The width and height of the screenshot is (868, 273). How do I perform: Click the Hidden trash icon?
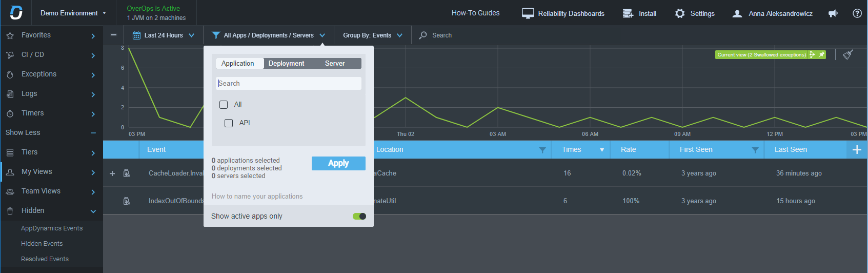[x=10, y=211]
